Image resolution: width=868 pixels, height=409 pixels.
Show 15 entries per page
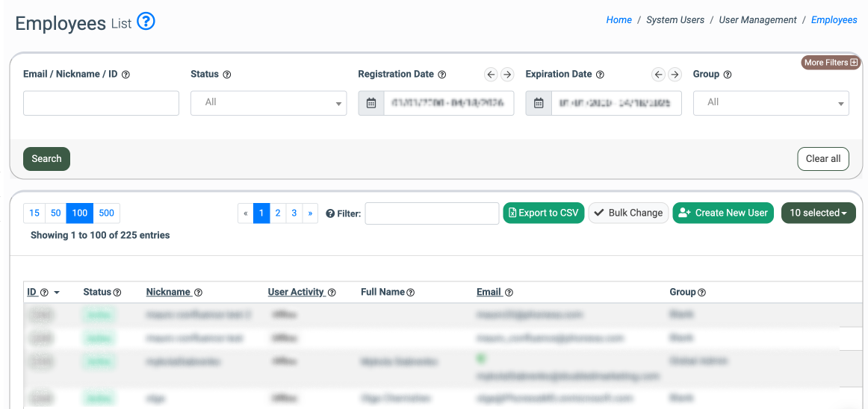[x=34, y=213]
